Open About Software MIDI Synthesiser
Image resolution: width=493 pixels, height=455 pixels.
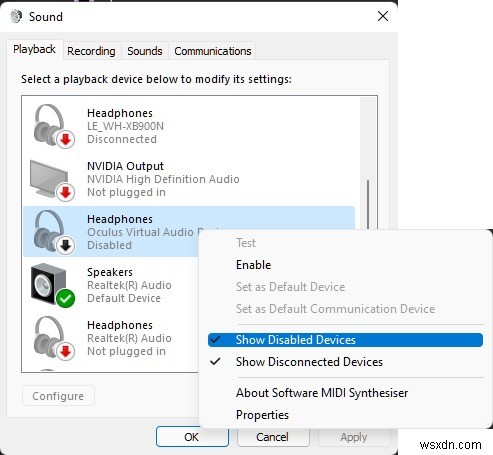pos(322,393)
